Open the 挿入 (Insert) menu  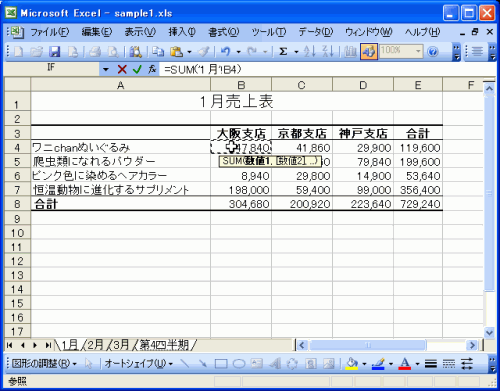182,32
